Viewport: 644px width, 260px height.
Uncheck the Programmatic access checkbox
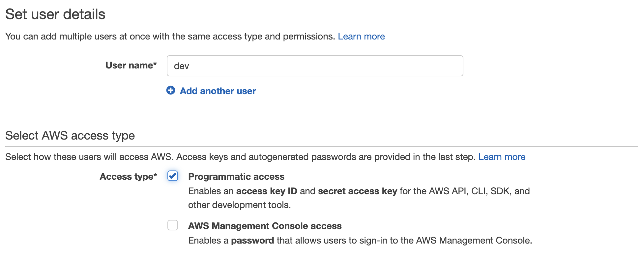(173, 176)
